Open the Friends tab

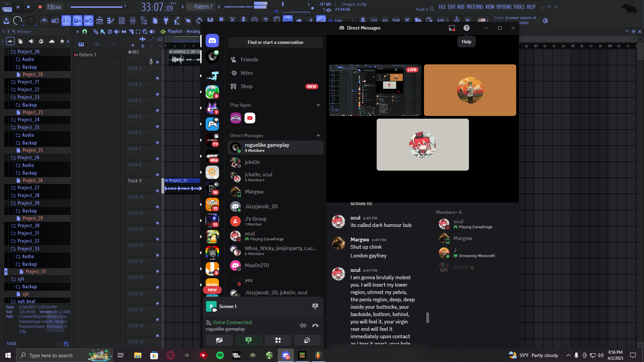pos(249,60)
